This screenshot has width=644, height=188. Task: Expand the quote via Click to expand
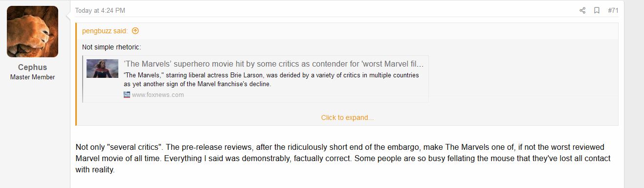pyautogui.click(x=347, y=117)
